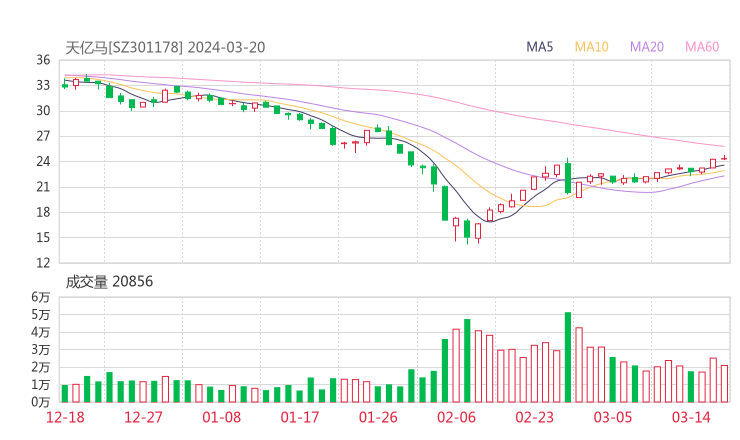
Task: Click the MA10 legend label
Action: (x=591, y=47)
